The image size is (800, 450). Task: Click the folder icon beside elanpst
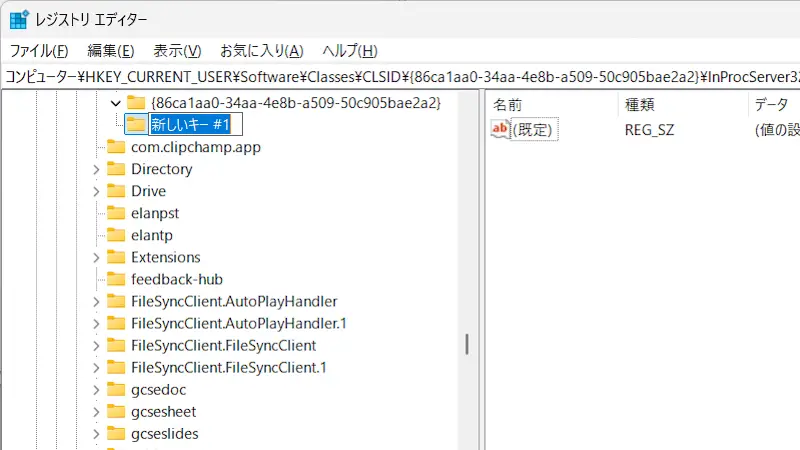[116, 213]
